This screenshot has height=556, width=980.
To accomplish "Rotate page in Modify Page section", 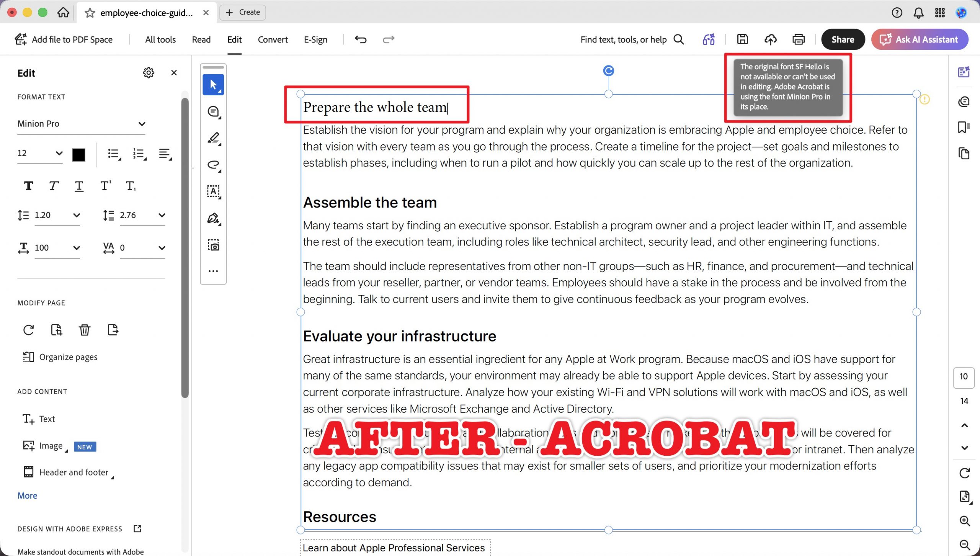I will [29, 330].
